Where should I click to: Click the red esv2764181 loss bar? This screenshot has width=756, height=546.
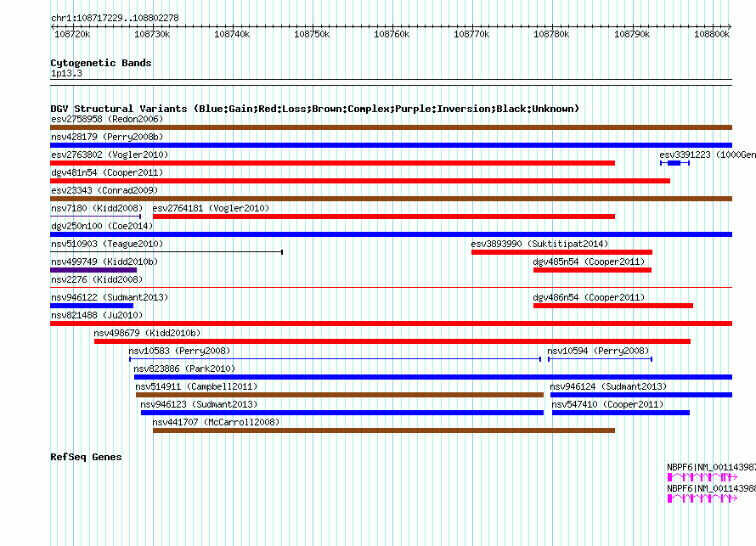tap(384, 217)
